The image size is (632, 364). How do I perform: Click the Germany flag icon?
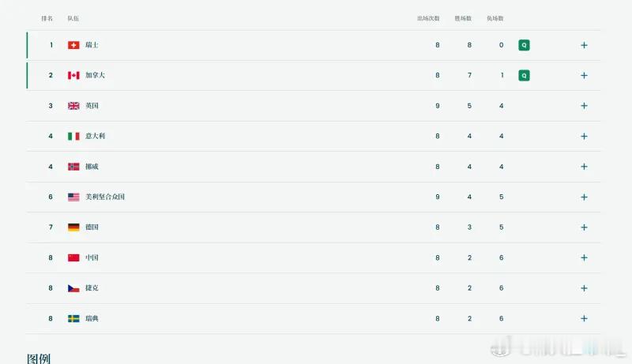[73, 227]
